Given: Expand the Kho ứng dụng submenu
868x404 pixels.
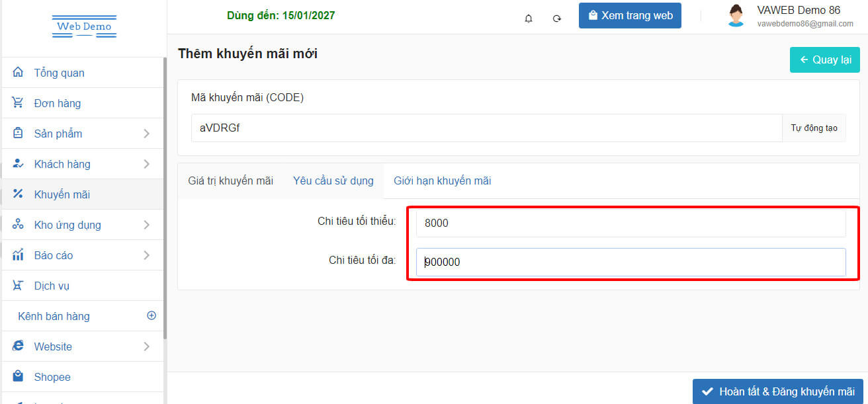Looking at the screenshot, I should coord(146,225).
